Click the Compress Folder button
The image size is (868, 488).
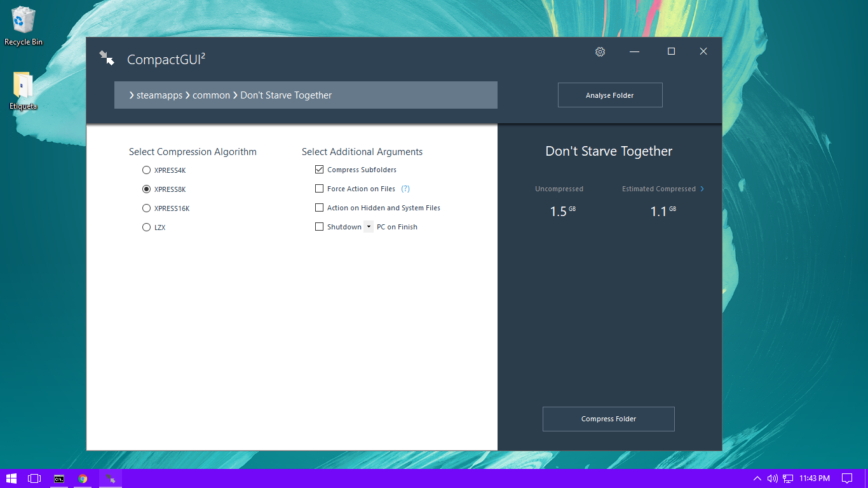coord(609,419)
